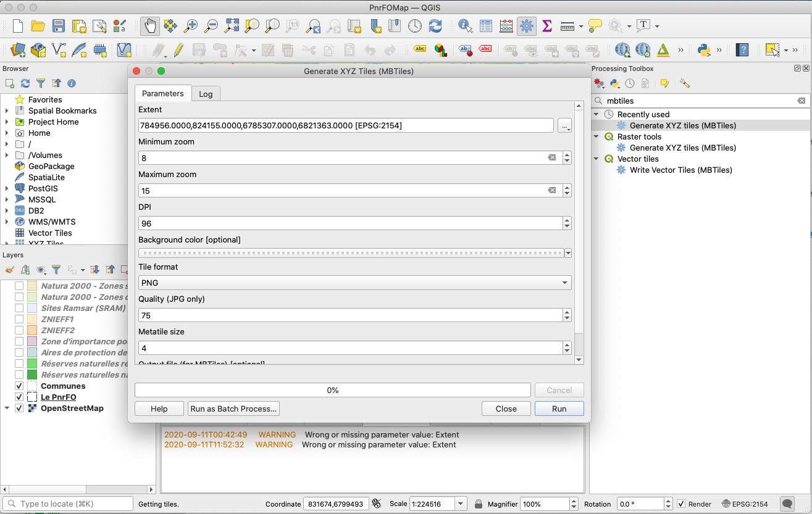Select the Pan Map hand tool
812x514 pixels.
tap(150, 26)
